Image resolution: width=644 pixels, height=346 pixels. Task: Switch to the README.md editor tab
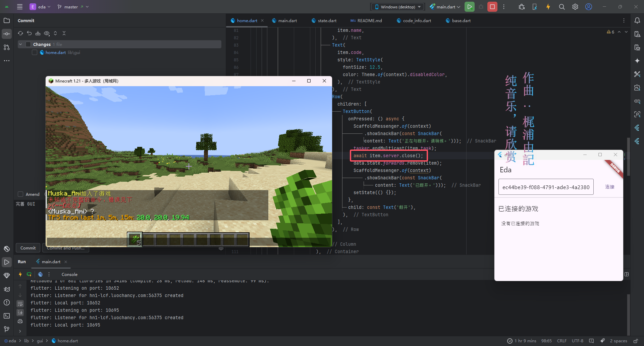pos(366,20)
